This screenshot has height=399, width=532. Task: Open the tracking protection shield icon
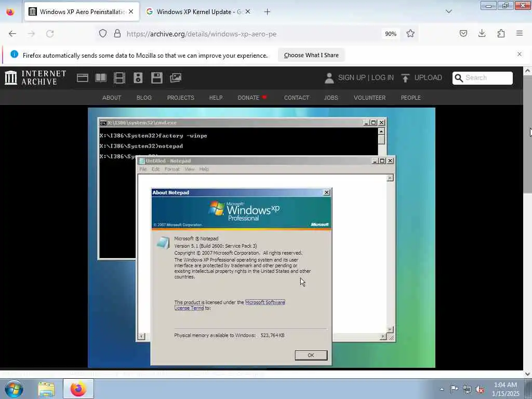(x=103, y=34)
